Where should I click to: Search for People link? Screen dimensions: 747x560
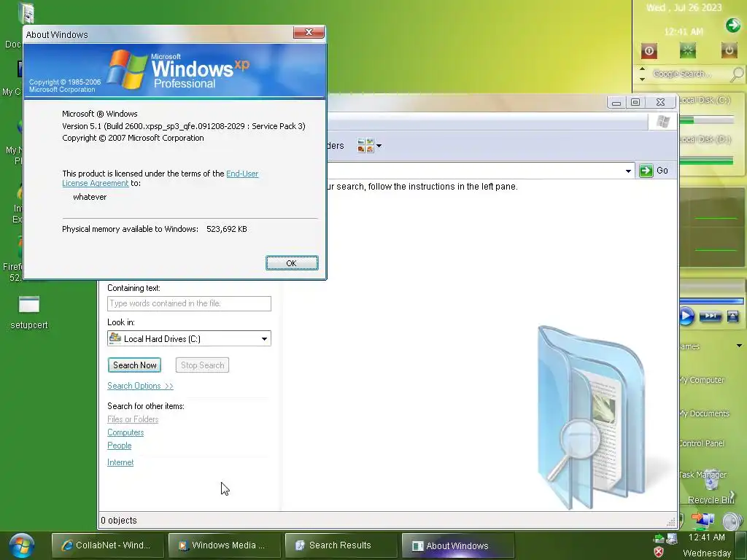pyautogui.click(x=119, y=446)
